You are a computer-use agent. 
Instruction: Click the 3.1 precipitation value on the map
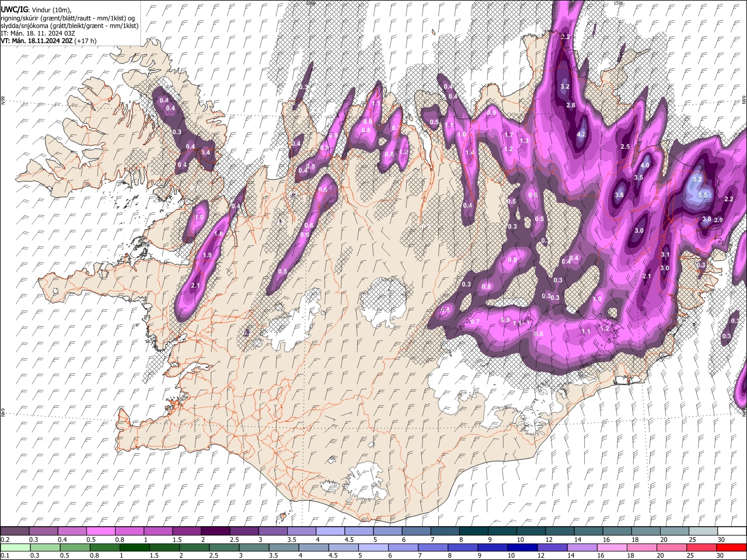[x=665, y=255]
